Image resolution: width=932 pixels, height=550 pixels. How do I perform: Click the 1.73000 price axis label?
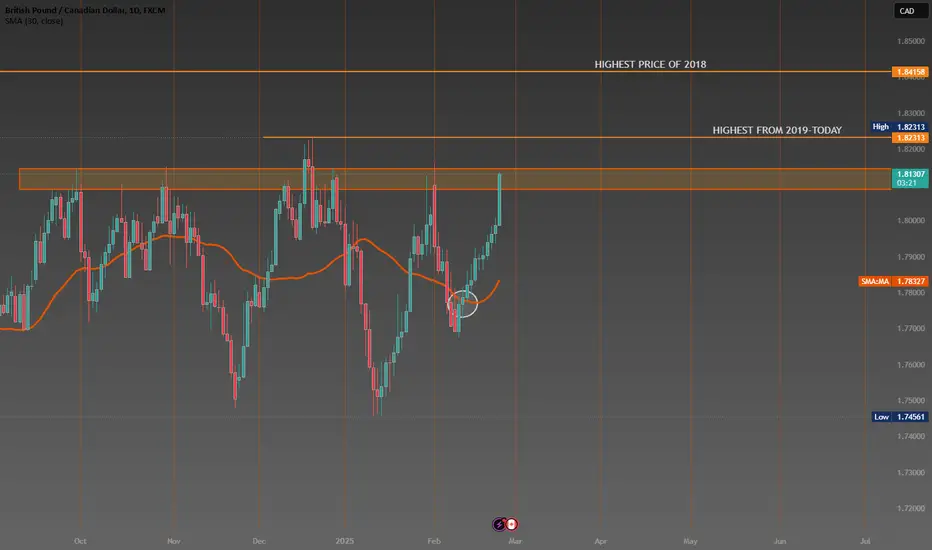[911, 473]
